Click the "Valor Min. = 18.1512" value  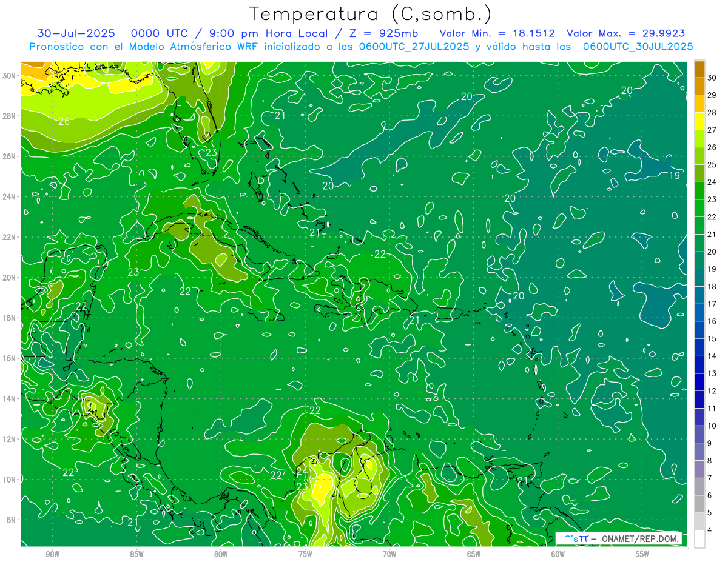(497, 33)
